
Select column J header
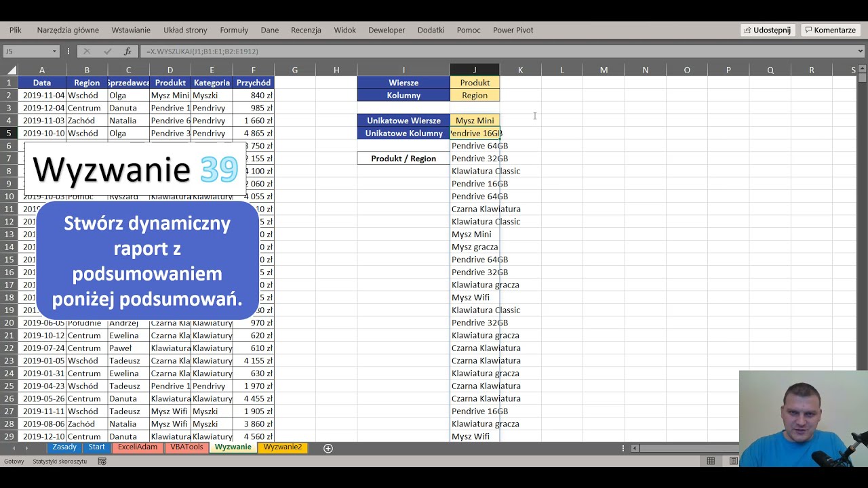coord(475,70)
